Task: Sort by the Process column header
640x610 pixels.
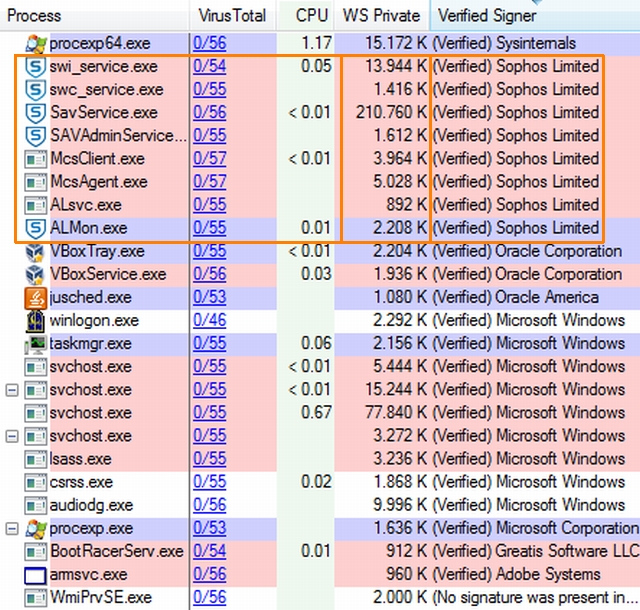Action: pyautogui.click(x=95, y=16)
